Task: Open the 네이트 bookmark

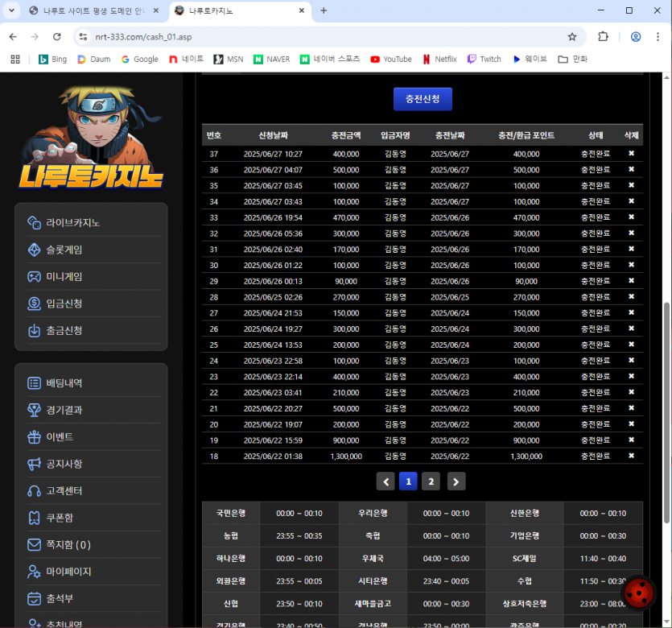Action: [x=187, y=59]
